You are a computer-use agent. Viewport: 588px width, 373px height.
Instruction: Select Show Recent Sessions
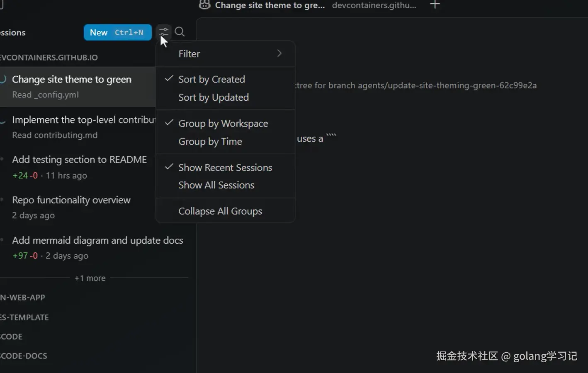click(226, 167)
